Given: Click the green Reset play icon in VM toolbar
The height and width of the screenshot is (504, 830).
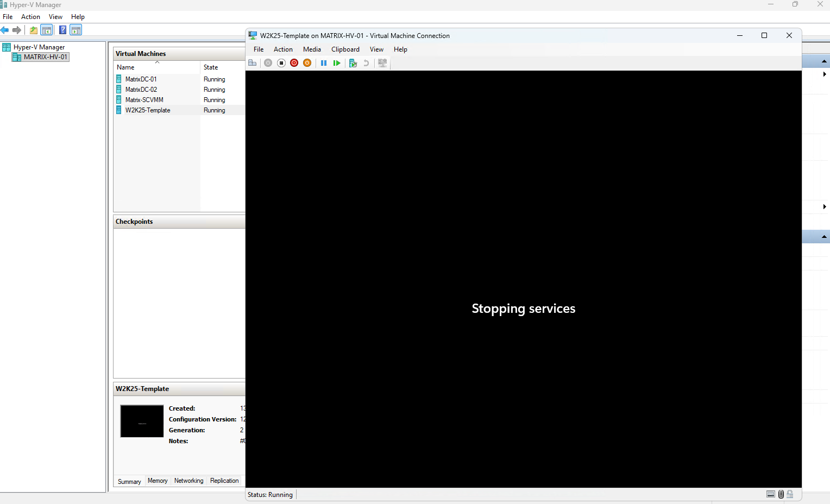Looking at the screenshot, I should [337, 63].
